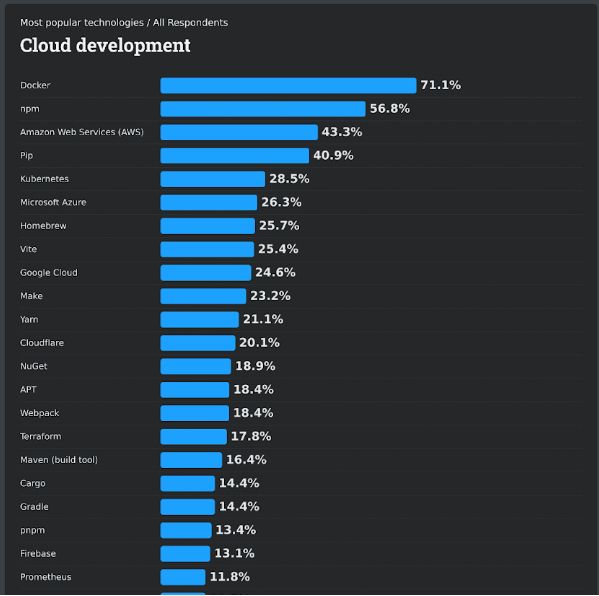Click the Cargo row's 14.4% value

point(239,483)
